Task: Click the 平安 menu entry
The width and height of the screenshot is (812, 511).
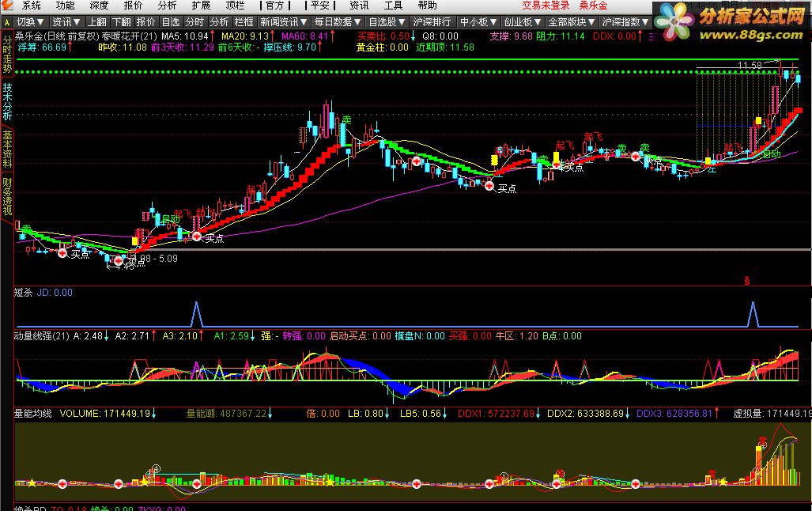Action: tap(320, 6)
